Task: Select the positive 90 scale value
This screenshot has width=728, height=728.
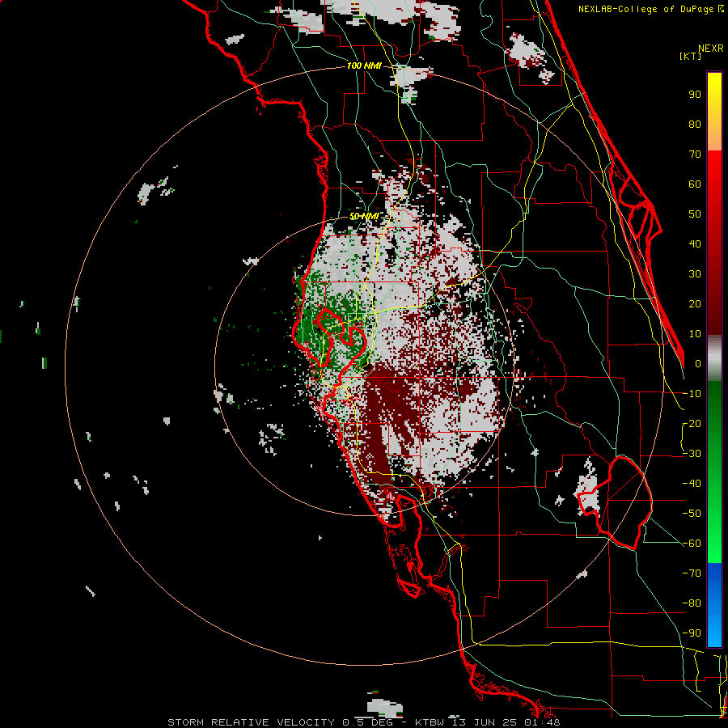Action: (x=695, y=95)
